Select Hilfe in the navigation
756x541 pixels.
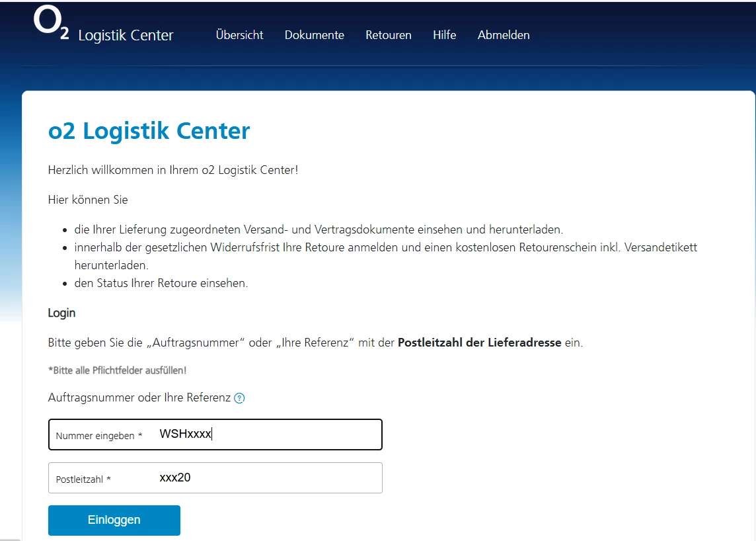444,35
